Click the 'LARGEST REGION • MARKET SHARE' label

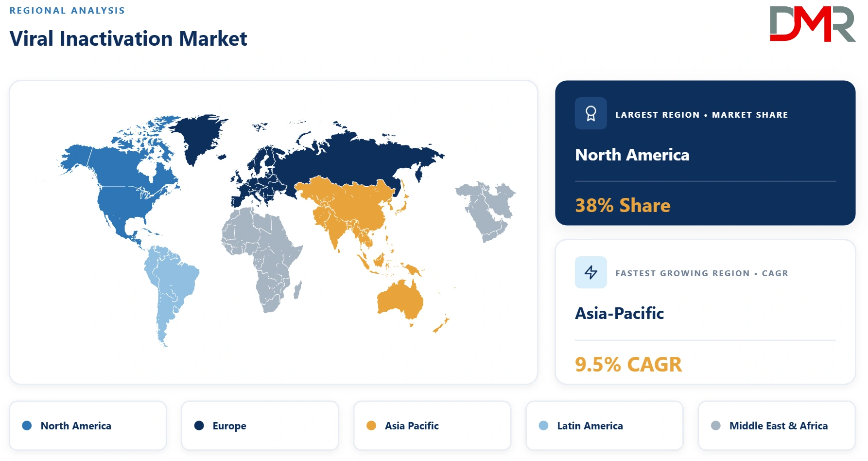tap(702, 115)
